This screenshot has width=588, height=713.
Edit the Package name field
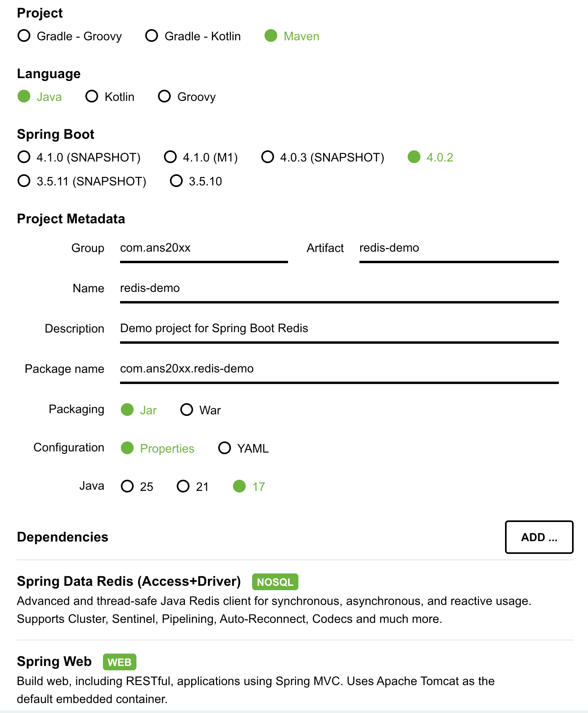[339, 370]
